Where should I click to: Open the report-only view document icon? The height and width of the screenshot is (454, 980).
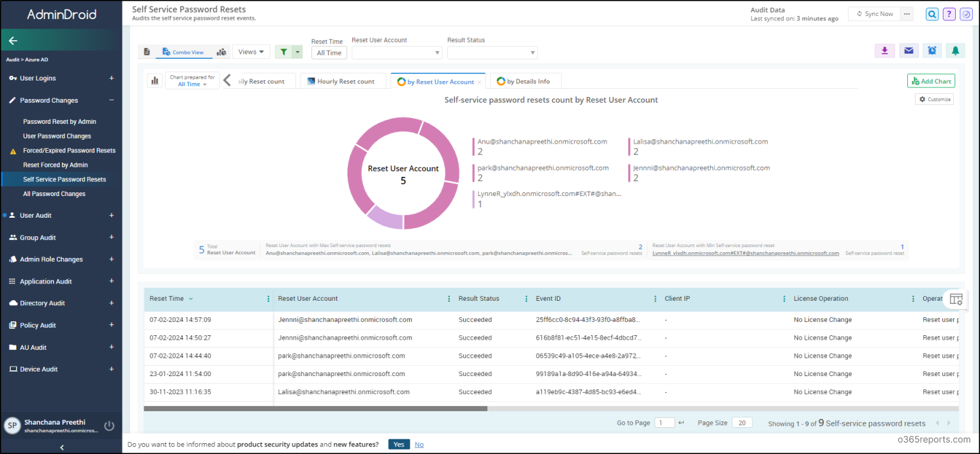coord(147,52)
